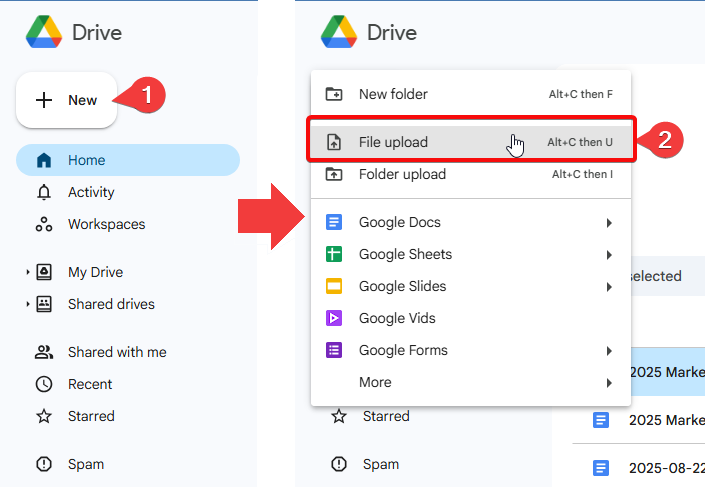Image resolution: width=705 pixels, height=487 pixels.
Task: Click the Shared drives icon
Action: click(x=44, y=304)
